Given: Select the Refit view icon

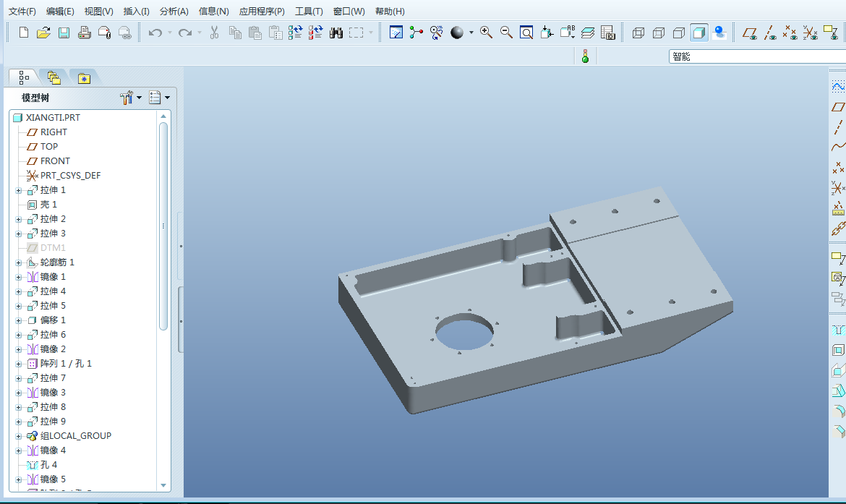Looking at the screenshot, I should 526,33.
